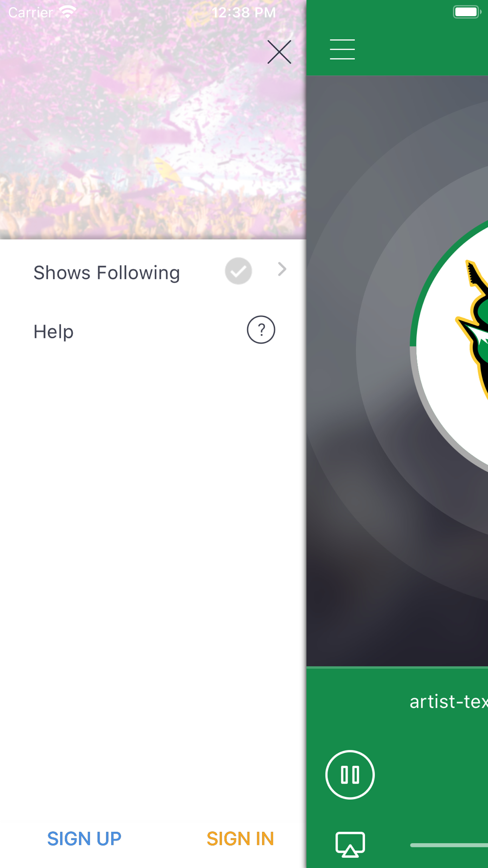Screen dimensions: 488x868
Task: Tap the Carrier label in status bar
Action: pos(30,12)
